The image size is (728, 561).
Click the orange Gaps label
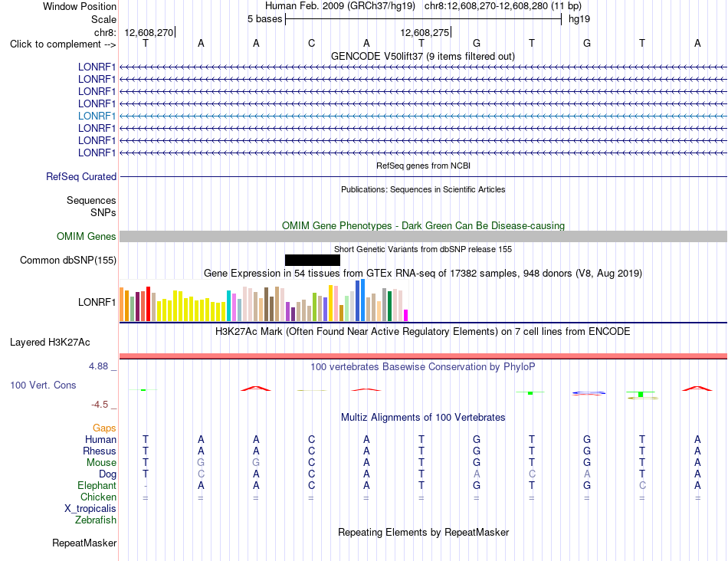coord(104,428)
